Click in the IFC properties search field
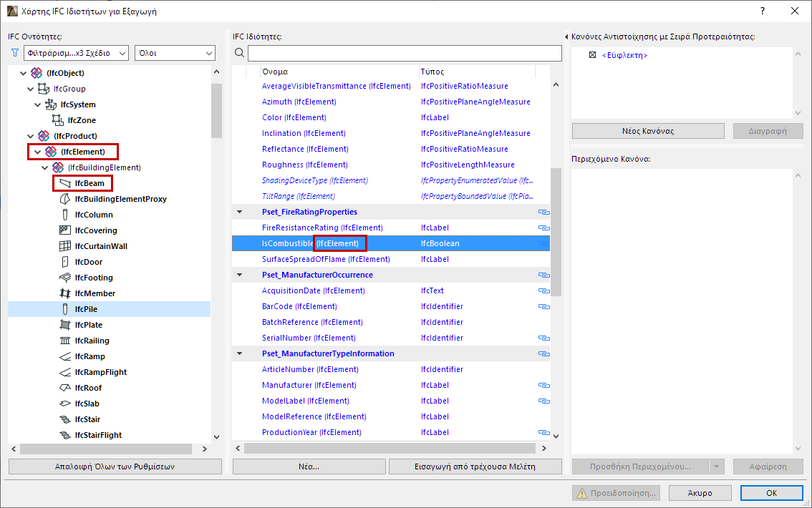Viewport: 812px width, 508px height. (405, 53)
